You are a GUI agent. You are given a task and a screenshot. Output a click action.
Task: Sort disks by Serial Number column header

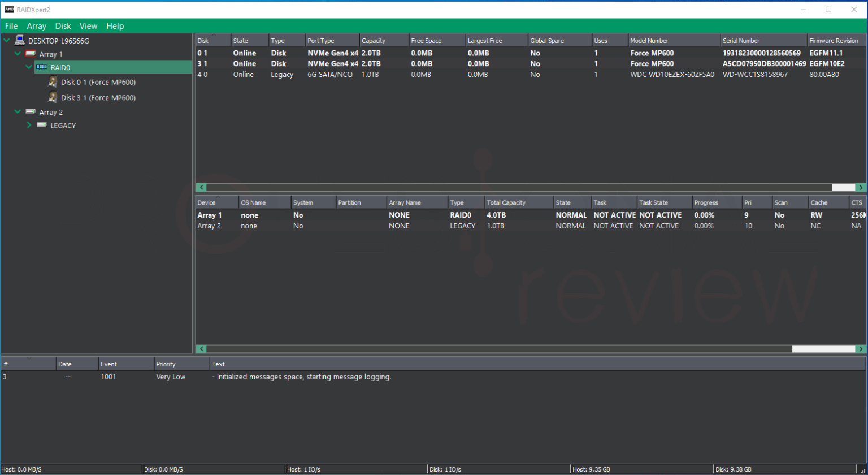pos(763,41)
